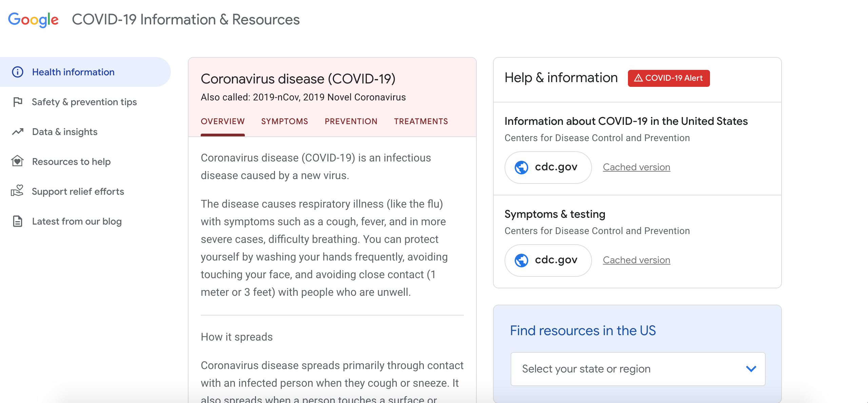Click the 'How it spreads' subheading

(x=237, y=337)
